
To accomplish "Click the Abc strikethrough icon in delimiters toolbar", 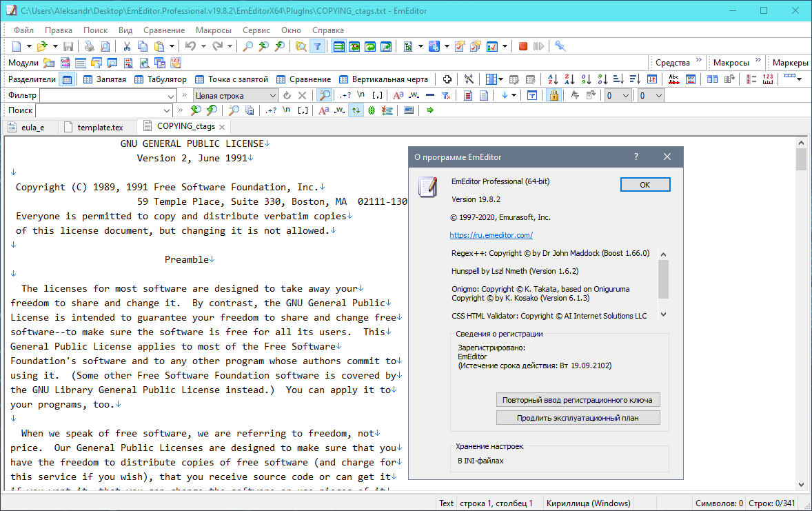I will (x=673, y=79).
